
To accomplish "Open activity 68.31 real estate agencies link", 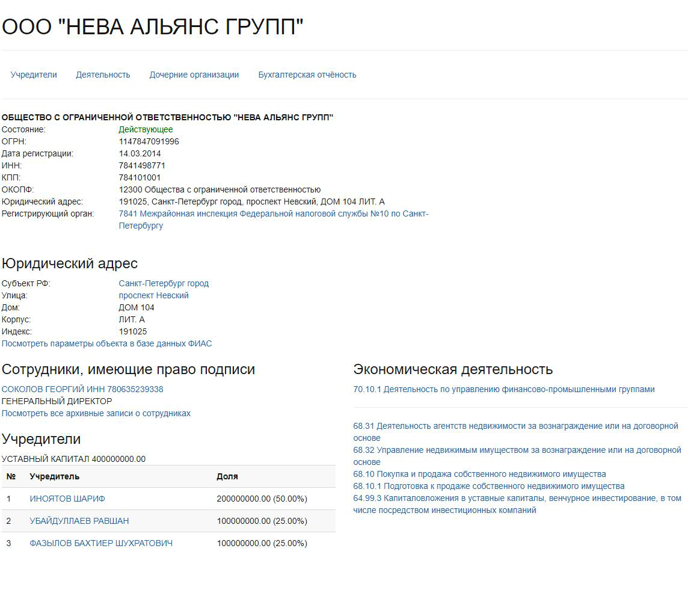I will coord(515,426).
